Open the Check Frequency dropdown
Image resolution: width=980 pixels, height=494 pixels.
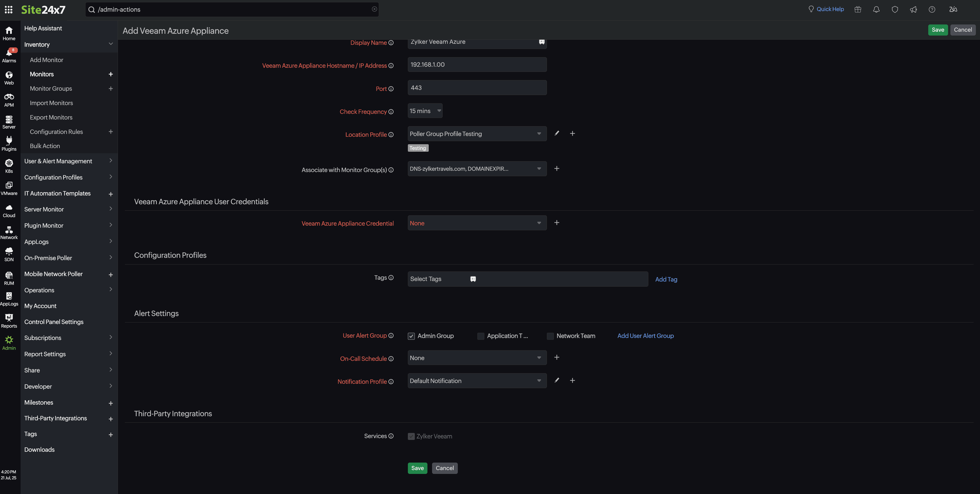tap(425, 110)
